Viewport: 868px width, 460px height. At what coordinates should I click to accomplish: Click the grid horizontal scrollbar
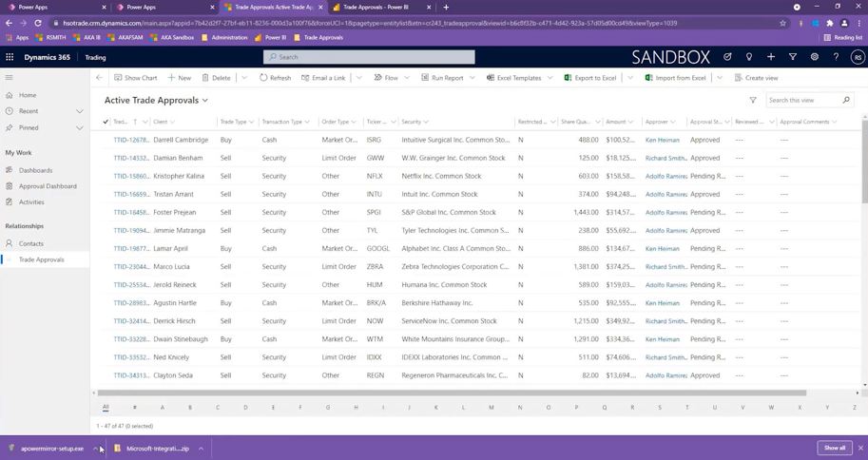452,393
